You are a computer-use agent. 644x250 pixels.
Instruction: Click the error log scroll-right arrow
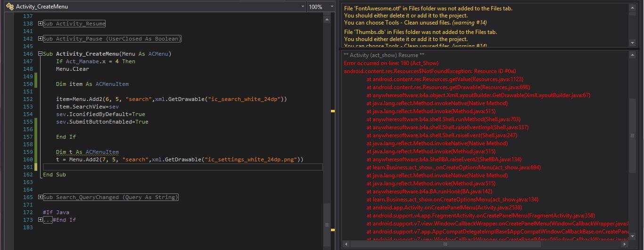[625, 244]
